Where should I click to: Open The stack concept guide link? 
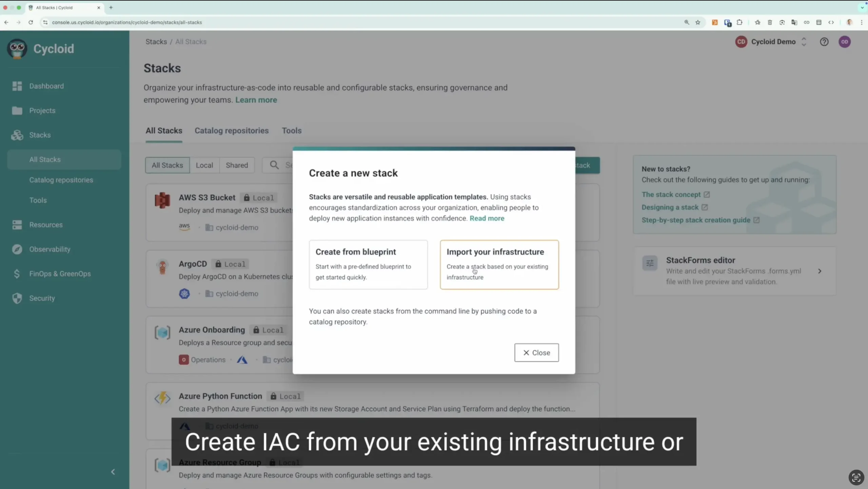click(x=675, y=195)
